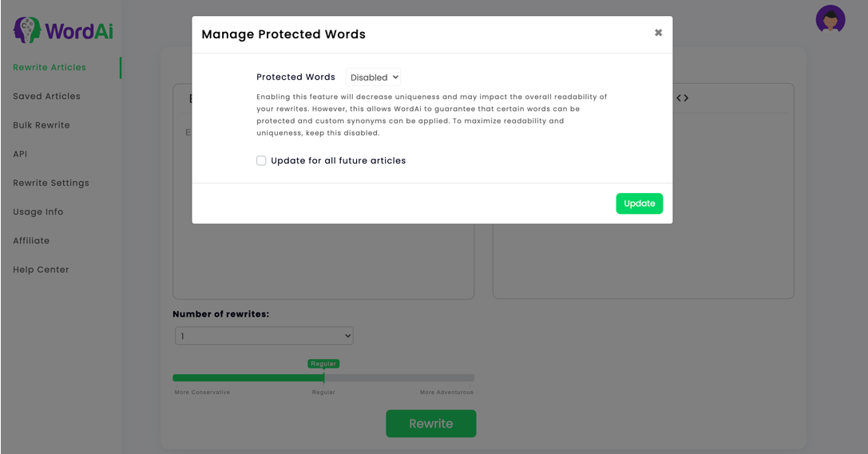Image resolution: width=868 pixels, height=454 pixels.
Task: Click the creativity slider handle at Regular
Action: tap(324, 377)
